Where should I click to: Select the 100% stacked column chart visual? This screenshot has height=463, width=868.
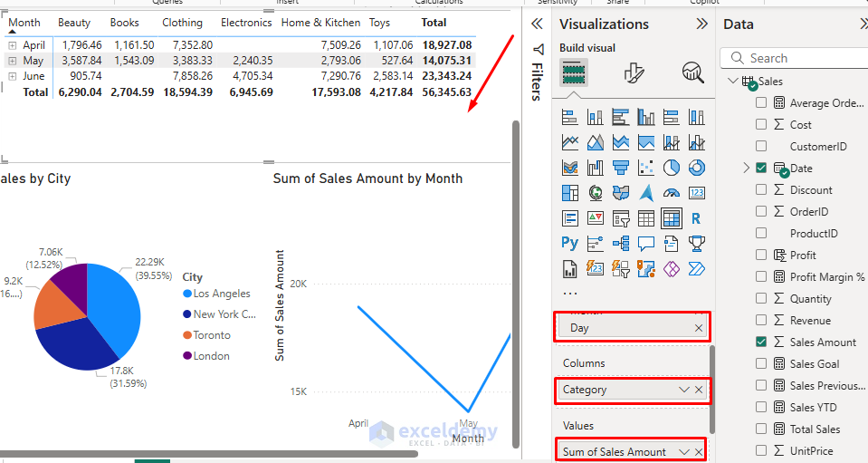(697, 117)
